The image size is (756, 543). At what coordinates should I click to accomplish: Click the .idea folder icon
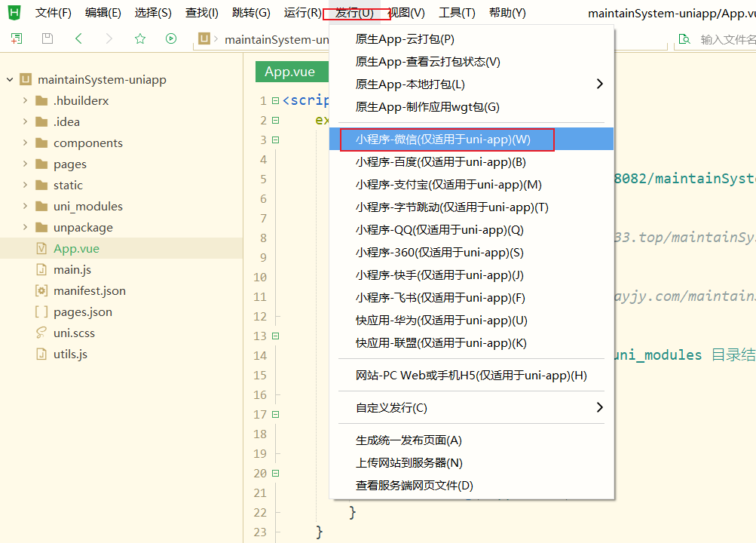pyautogui.click(x=42, y=121)
